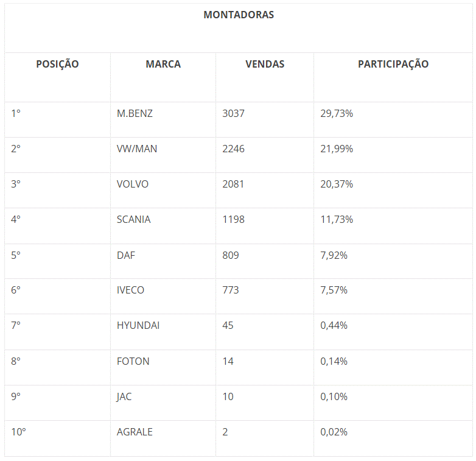Click the POSIÇÃO column header

(57, 64)
